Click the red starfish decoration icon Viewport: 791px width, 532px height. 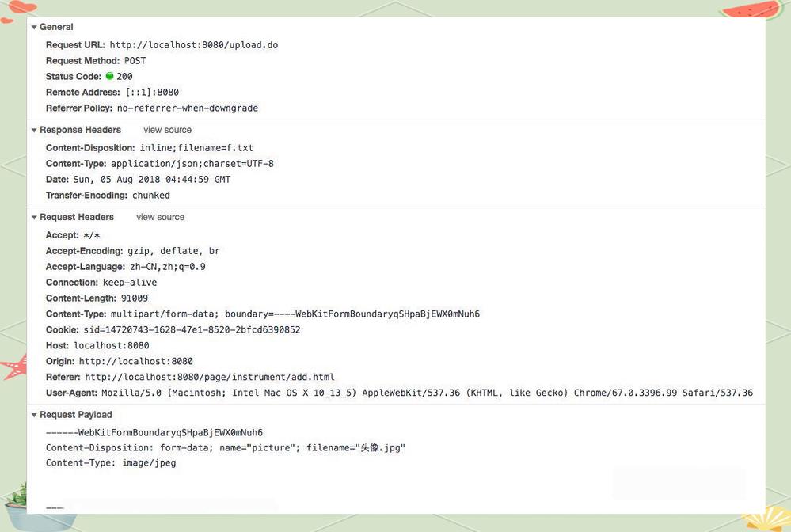click(14, 367)
